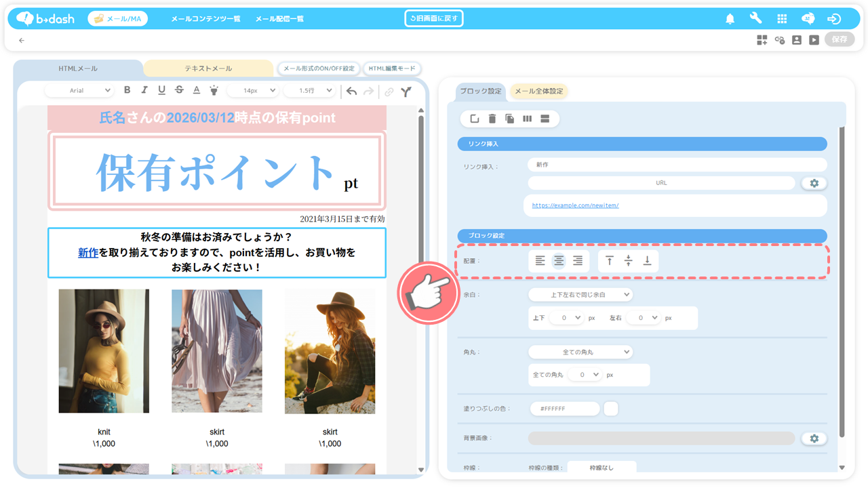The height and width of the screenshot is (488, 868).
Task: Switch to the テキストメール tab
Action: click(x=208, y=68)
